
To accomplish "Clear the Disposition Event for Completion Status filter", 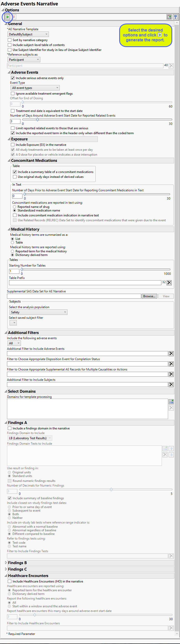I will coord(171,364).
